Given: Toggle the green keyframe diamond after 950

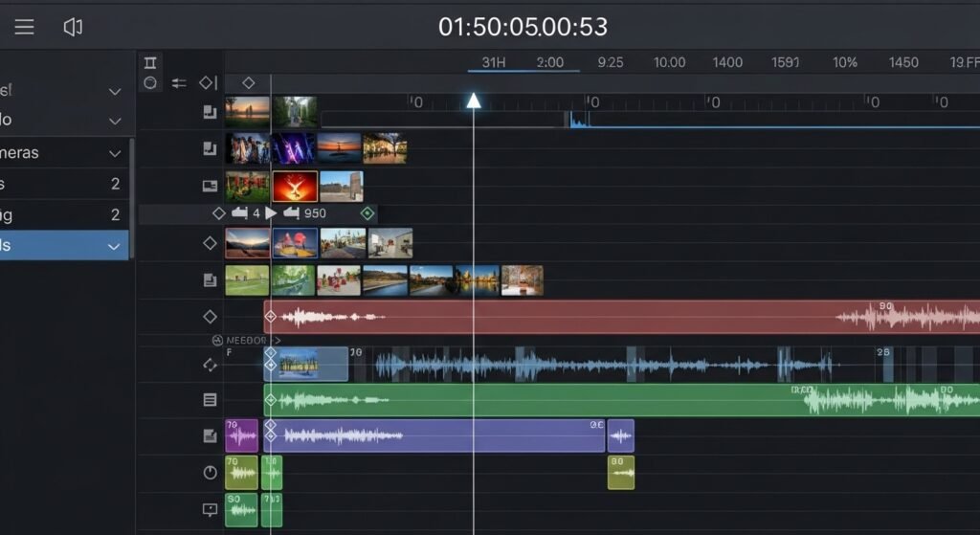Looking at the screenshot, I should click(367, 213).
